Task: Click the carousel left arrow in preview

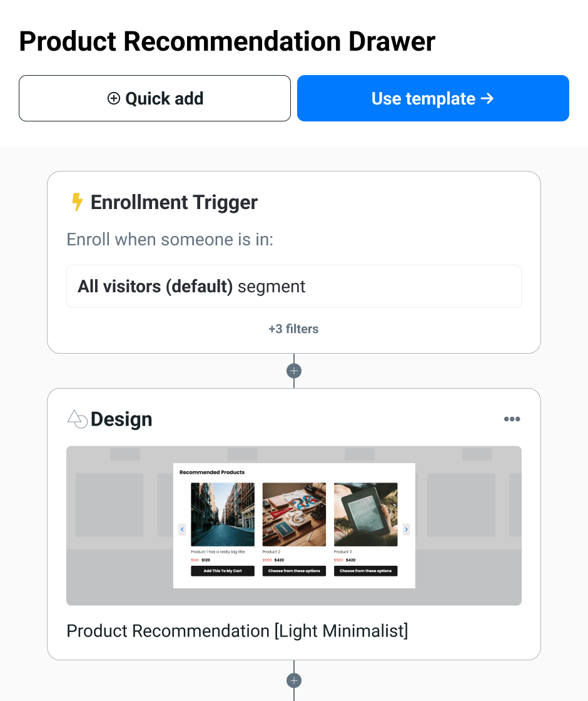Action: tap(182, 530)
